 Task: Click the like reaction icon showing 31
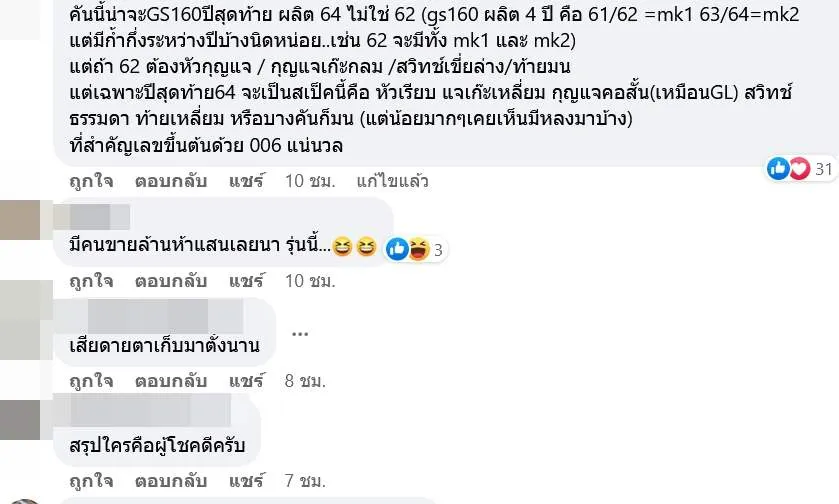[778, 169]
